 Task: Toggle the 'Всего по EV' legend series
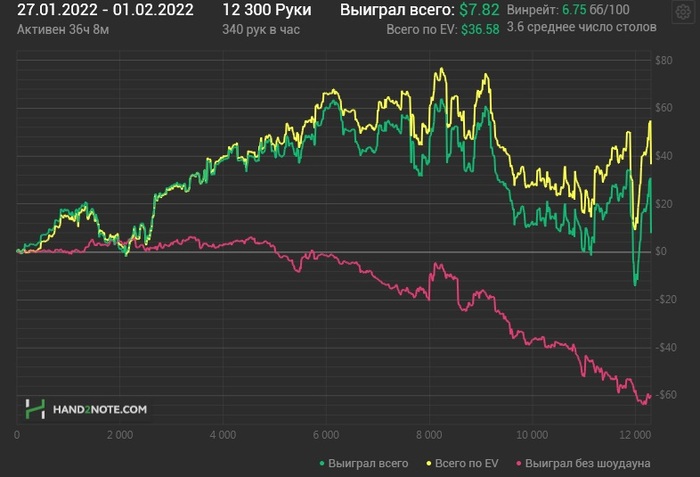click(x=462, y=464)
